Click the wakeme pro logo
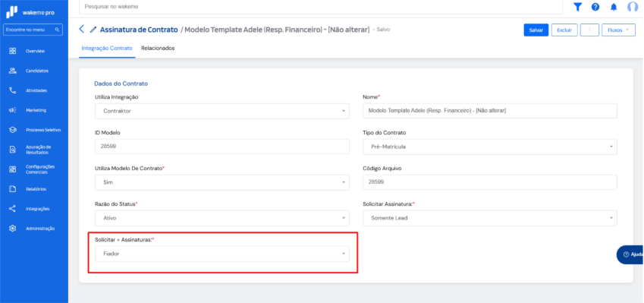 30,12
